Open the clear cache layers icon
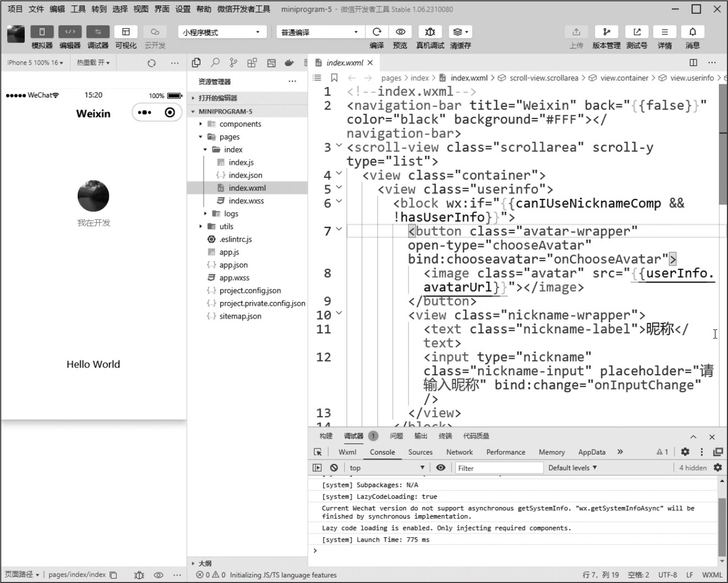 coord(460,32)
